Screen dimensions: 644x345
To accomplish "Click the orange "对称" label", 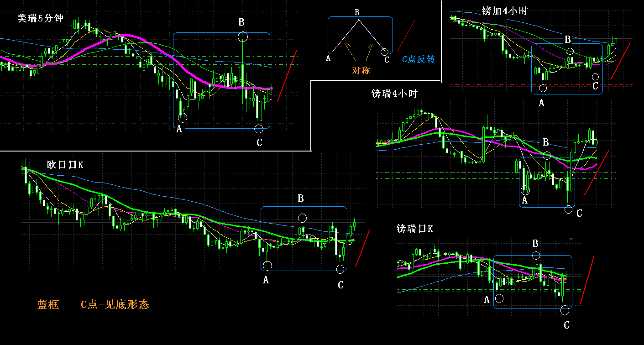I will (x=361, y=70).
